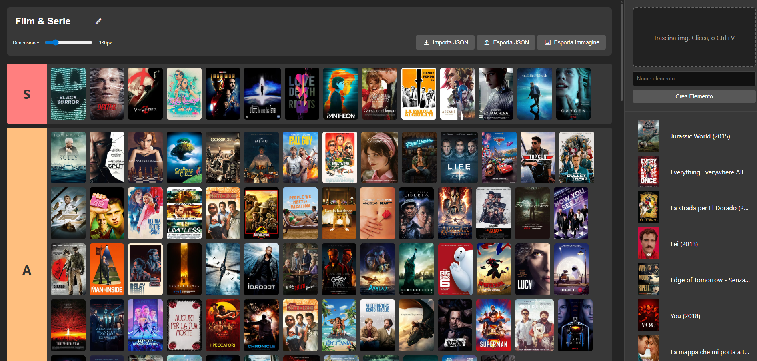Image resolution: width=757 pixels, height=361 pixels.
Task: Select the Iron Man poster in S tier
Action: [223, 94]
